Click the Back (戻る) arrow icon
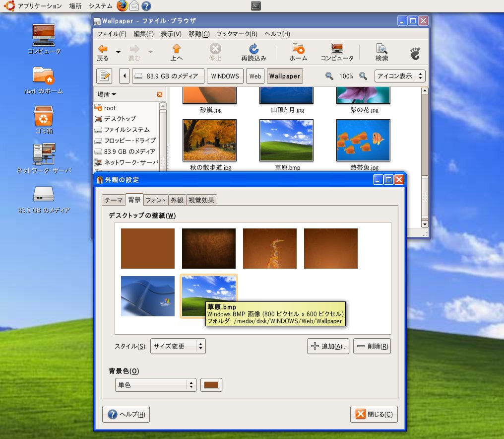 pos(103,49)
